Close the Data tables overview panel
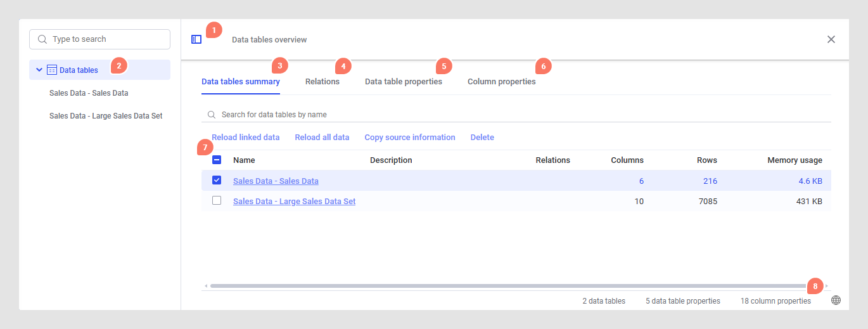 pyautogui.click(x=831, y=39)
